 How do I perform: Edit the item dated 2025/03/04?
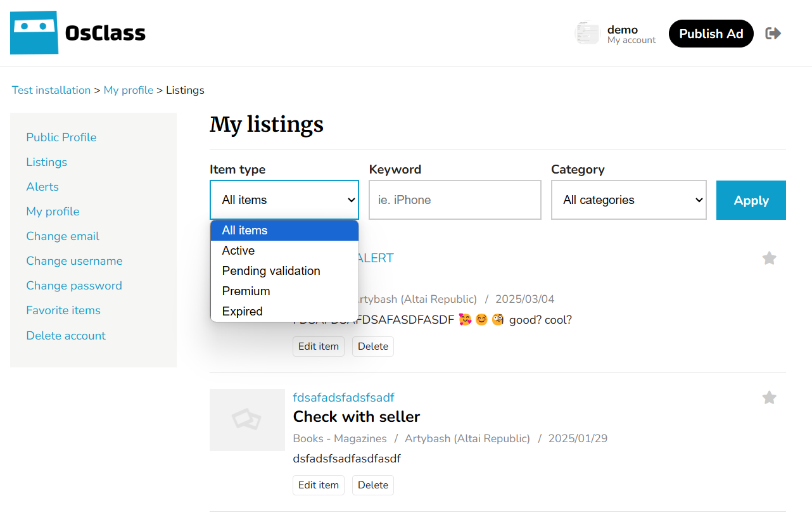pos(319,347)
